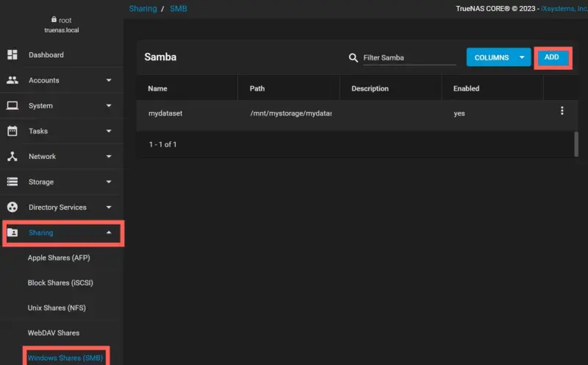The height and width of the screenshot is (365, 588).
Task: Click the search magnifier icon
Action: [x=354, y=58]
